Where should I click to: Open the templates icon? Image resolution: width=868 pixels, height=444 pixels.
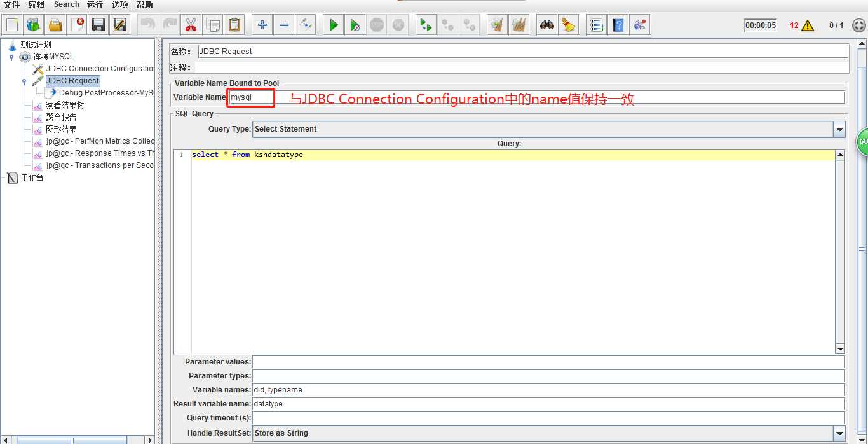[34, 25]
